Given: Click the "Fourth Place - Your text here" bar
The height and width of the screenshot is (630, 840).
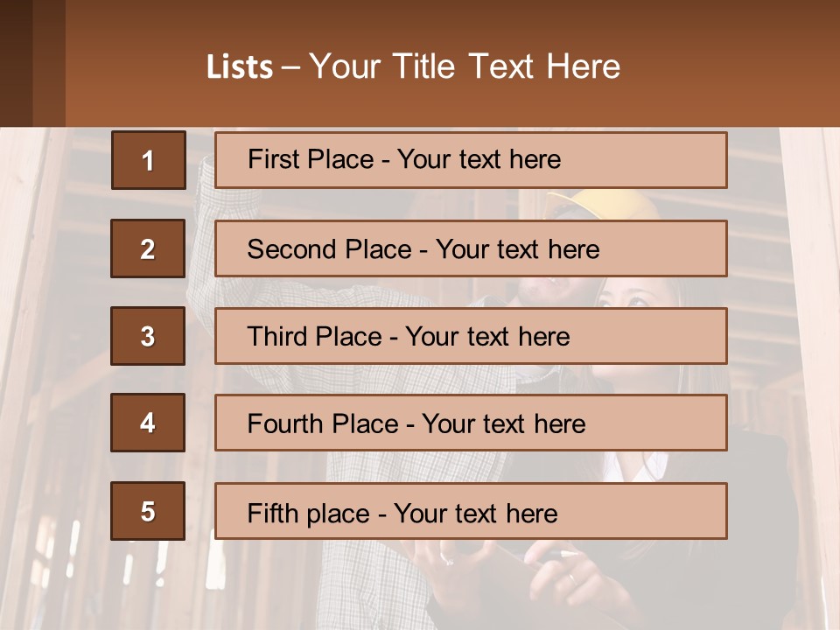Looking at the screenshot, I should [471, 423].
